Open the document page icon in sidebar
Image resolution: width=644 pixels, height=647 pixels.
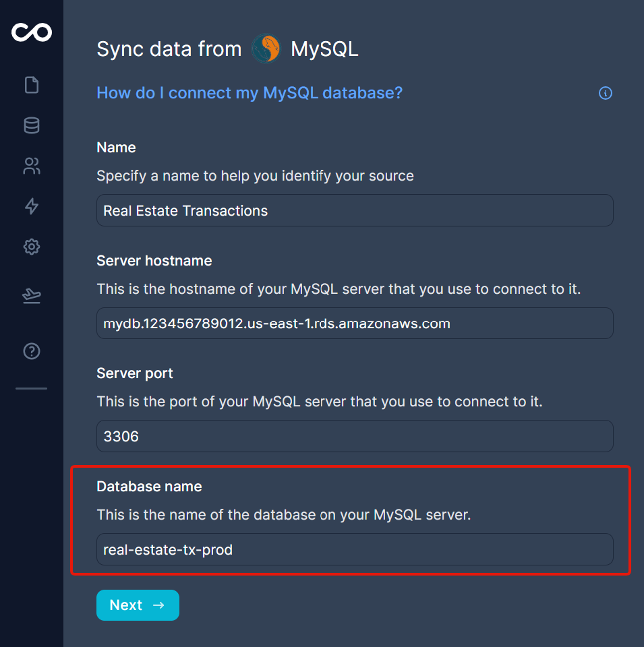(32, 85)
